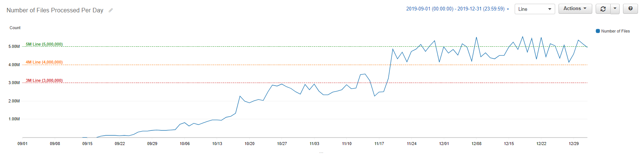The image size is (644, 154).
Task: Select the orange 4M Line threshold label
Action: [x=44, y=62]
